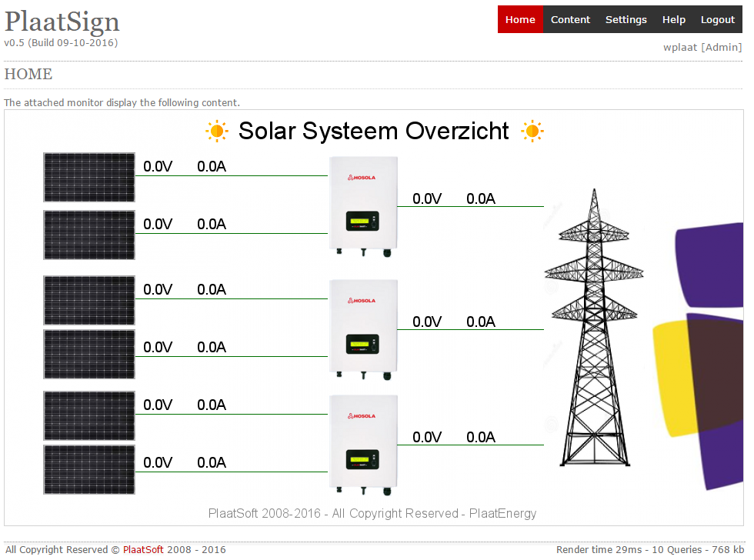Click first solar panel's 0.0A reading
This screenshot has height=560, width=754.
[212, 166]
